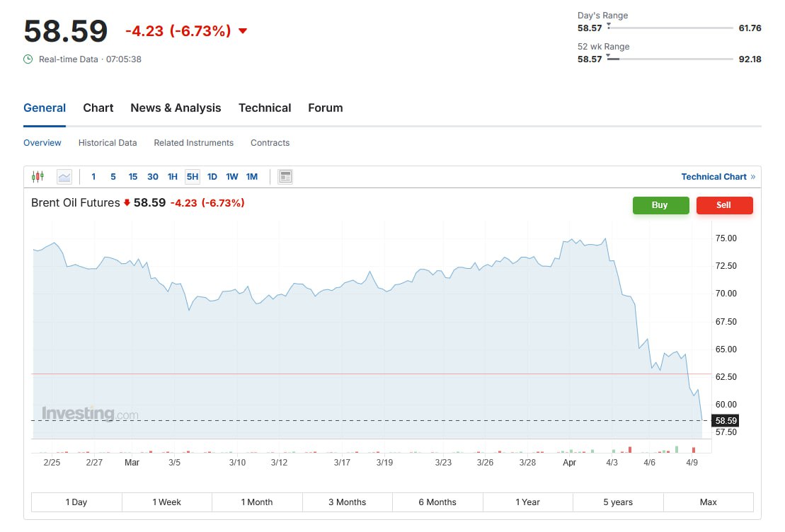Select the 1W interval
Image resolution: width=785 pixels, height=532 pixels.
coord(231,177)
